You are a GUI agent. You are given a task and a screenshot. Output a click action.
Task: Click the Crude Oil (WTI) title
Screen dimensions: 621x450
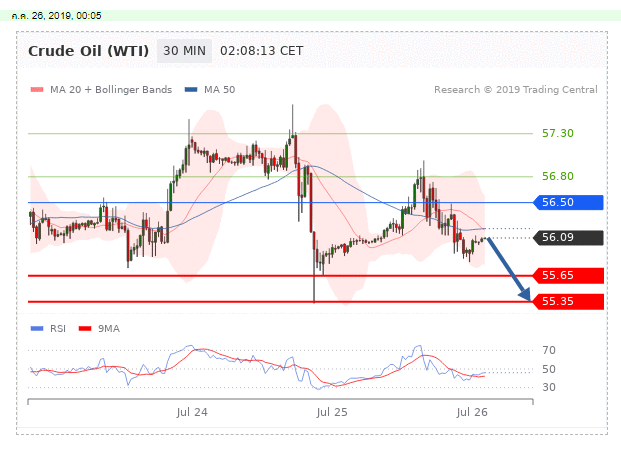pos(88,51)
